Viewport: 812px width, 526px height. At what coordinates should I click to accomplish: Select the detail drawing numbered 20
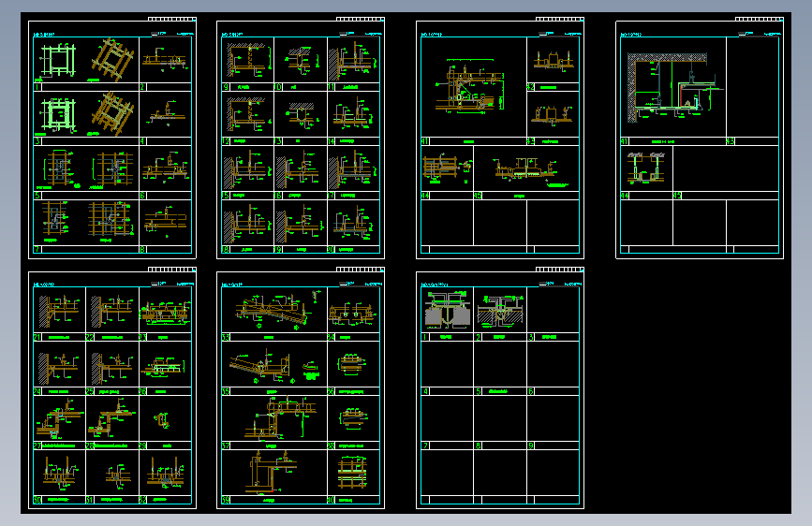(x=354, y=223)
